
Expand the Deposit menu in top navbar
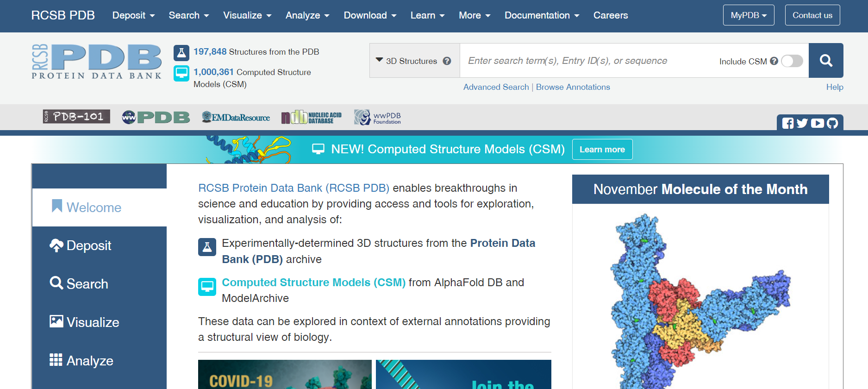133,15
